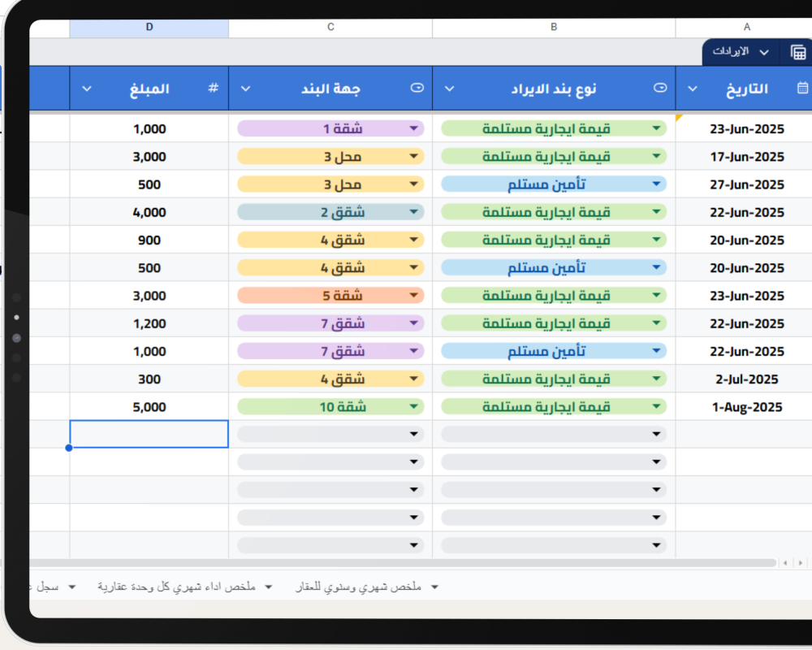
Task: Select column B header
Action: pos(554,28)
